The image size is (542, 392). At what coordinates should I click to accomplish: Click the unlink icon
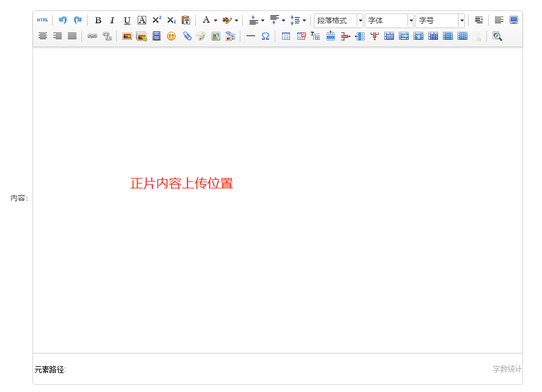(107, 36)
